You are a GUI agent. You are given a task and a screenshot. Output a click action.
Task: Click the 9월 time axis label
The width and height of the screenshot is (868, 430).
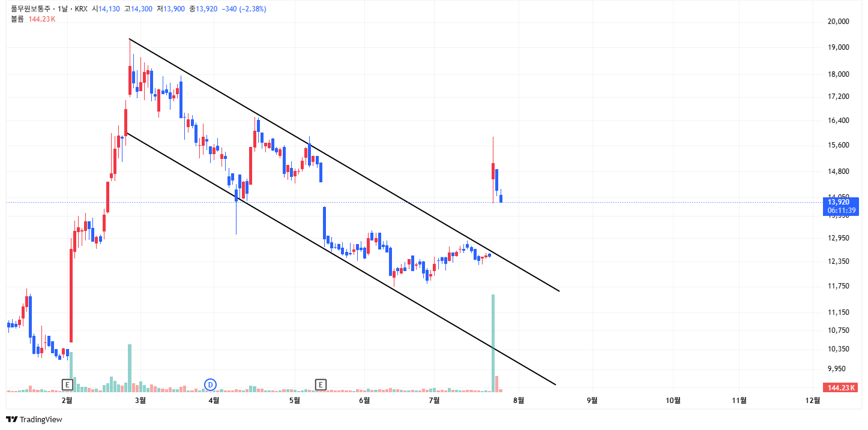tap(592, 400)
